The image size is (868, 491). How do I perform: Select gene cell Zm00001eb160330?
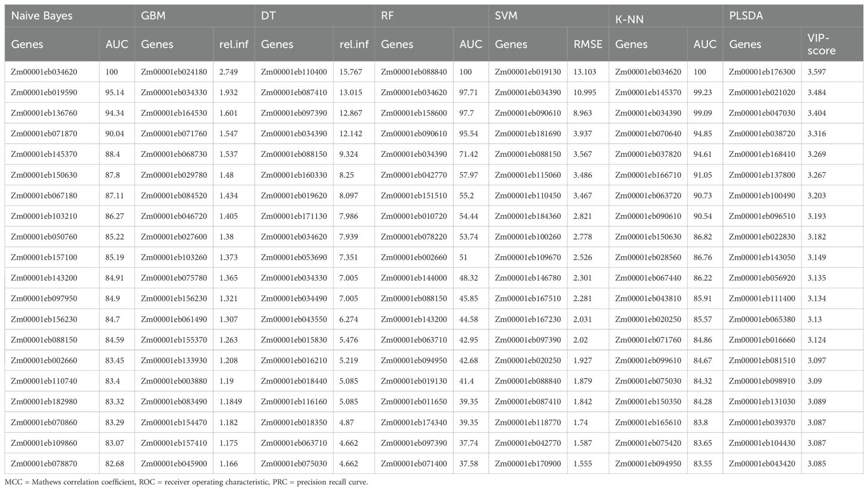click(294, 175)
